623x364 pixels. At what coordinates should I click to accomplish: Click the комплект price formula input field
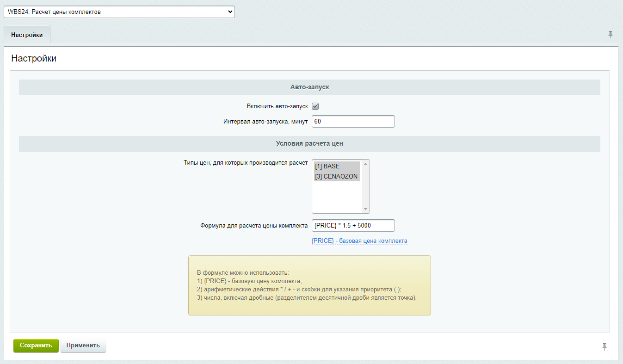[x=353, y=225]
